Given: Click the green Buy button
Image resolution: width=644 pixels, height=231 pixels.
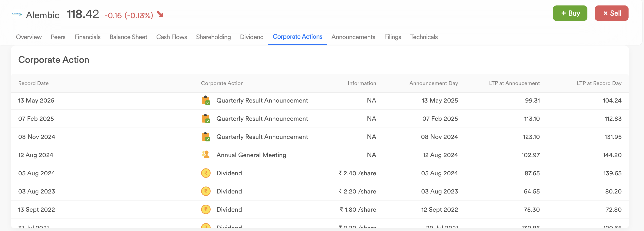Looking at the screenshot, I should [570, 13].
